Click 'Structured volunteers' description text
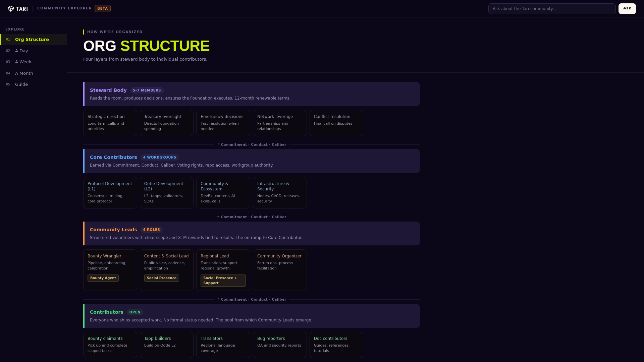Image resolution: width=644 pixels, height=362 pixels. tap(196, 238)
